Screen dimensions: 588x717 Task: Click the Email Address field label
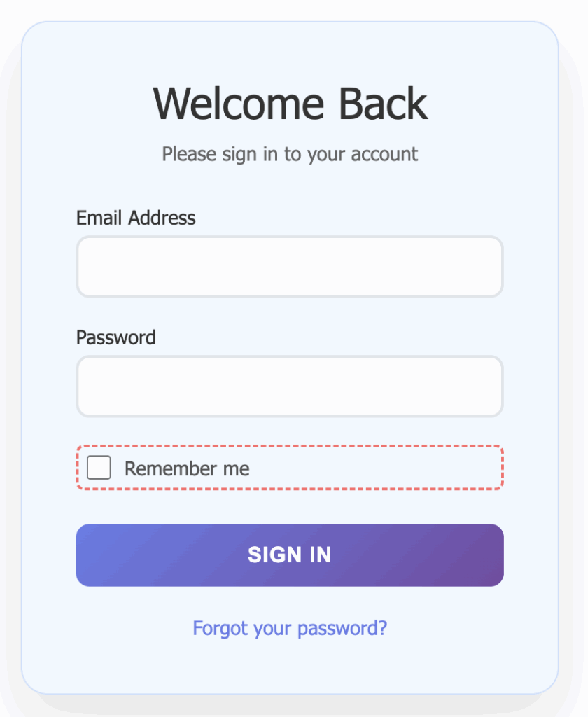[136, 218]
